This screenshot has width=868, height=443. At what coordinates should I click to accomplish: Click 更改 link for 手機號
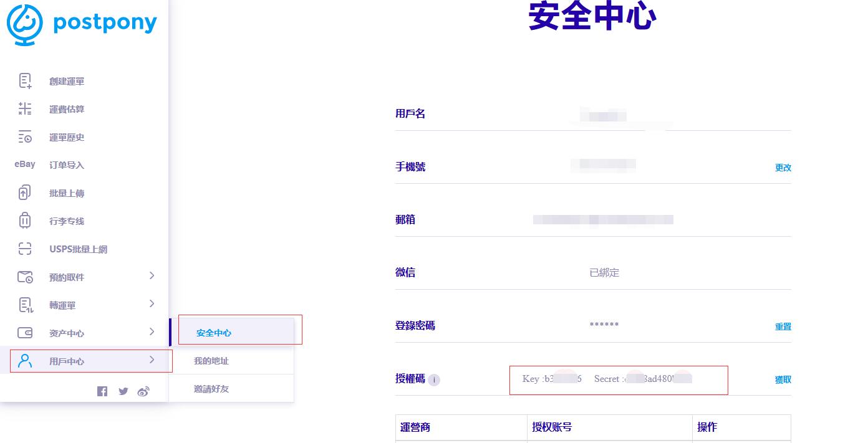(783, 168)
